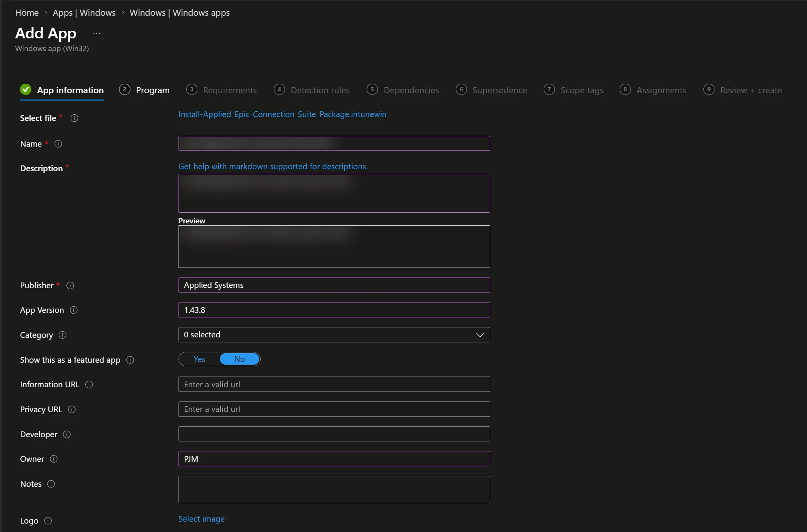Go to the Requirements step

point(222,90)
